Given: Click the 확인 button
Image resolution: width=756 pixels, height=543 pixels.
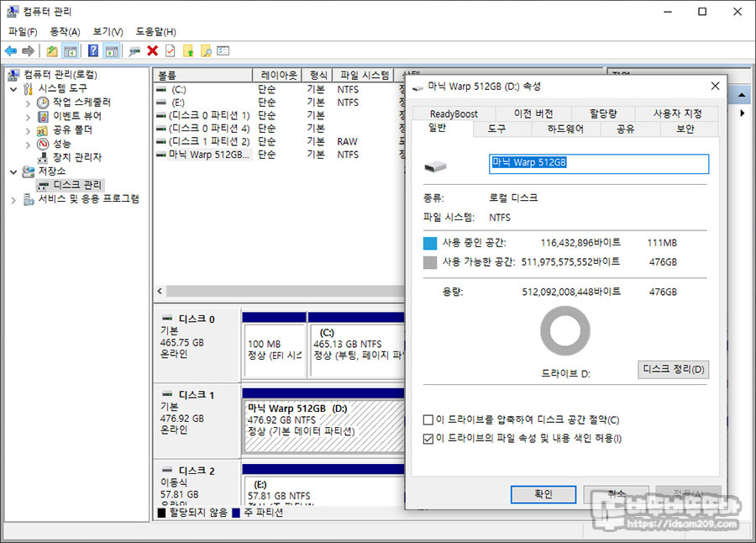Looking at the screenshot, I should click(x=543, y=494).
